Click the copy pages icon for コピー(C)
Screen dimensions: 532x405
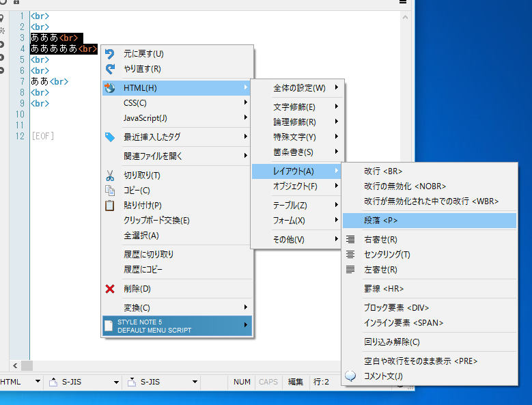109,191
